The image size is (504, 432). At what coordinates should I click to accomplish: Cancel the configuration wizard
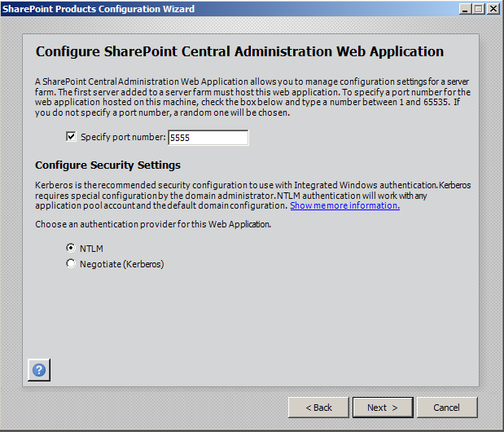(x=447, y=408)
